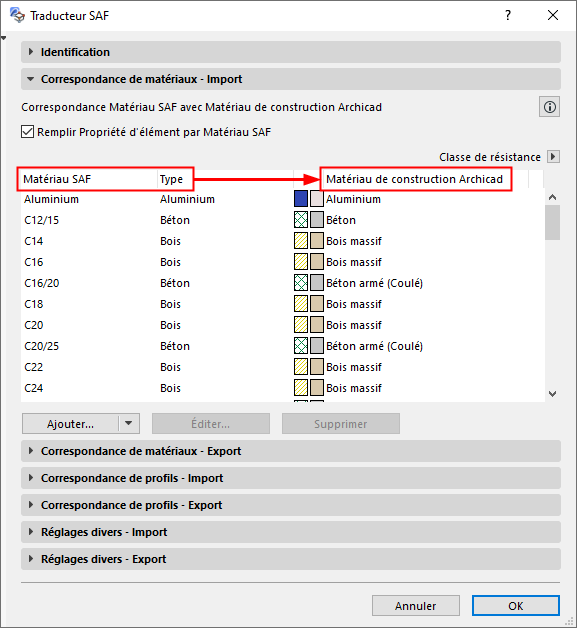Click the cut fill hatch icon for C22 row

(301, 367)
